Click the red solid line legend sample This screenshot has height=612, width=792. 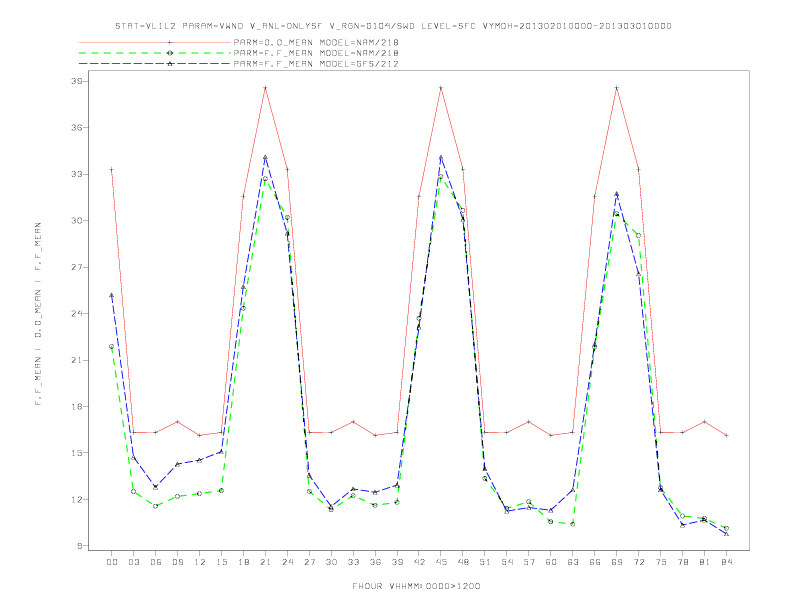pos(155,43)
